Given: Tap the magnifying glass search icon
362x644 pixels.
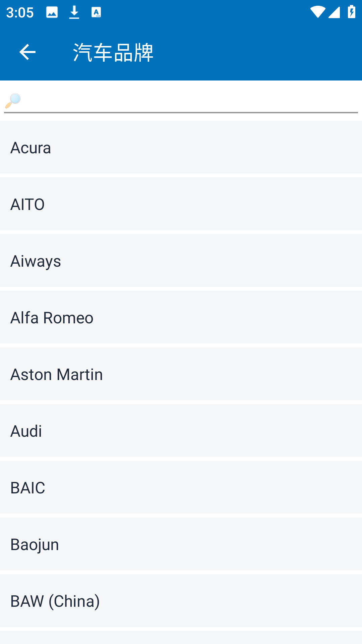Looking at the screenshot, I should [13, 101].
